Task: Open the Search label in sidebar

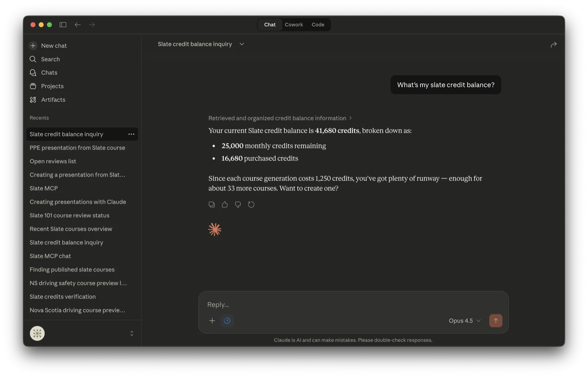Action: tap(50, 59)
